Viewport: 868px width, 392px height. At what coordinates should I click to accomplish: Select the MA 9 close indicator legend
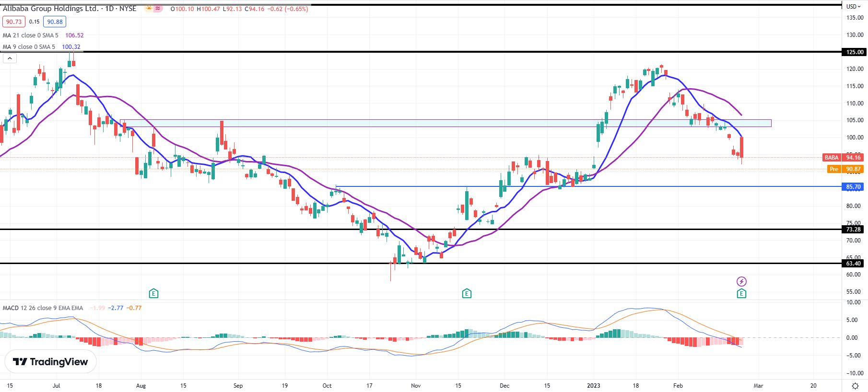coord(42,47)
